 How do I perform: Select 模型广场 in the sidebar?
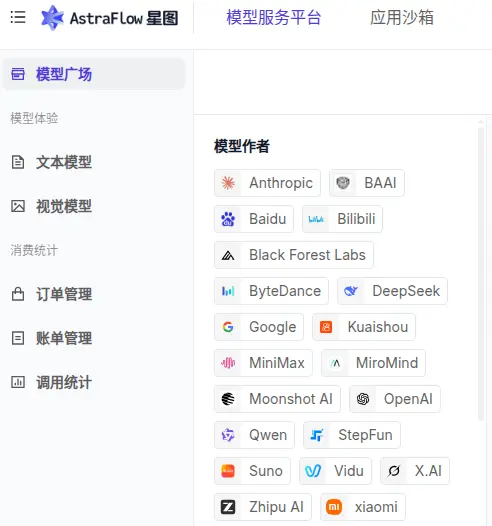tap(94, 74)
